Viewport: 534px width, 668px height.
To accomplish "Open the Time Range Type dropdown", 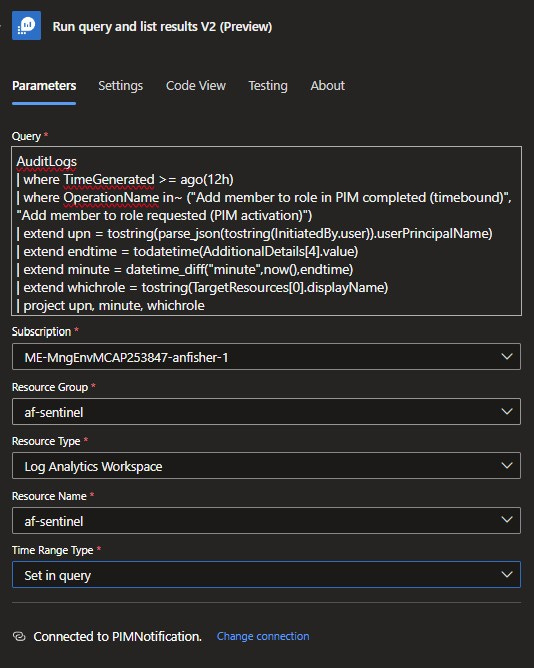I will tap(266, 575).
